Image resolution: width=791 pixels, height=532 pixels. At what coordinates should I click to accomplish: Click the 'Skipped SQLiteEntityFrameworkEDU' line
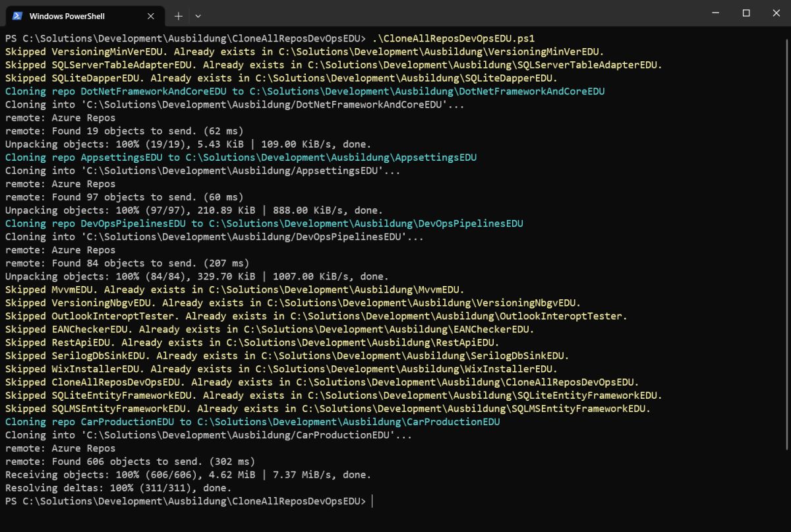334,394
